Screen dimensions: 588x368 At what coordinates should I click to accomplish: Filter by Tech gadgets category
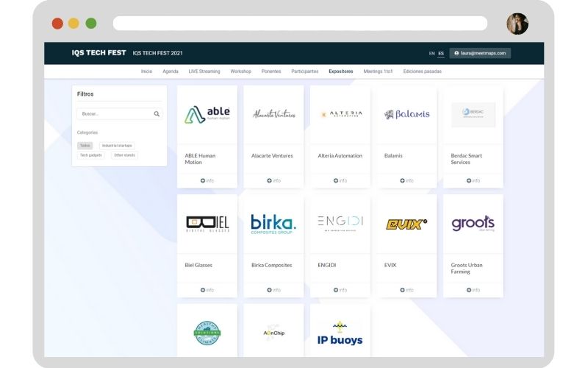coord(90,155)
